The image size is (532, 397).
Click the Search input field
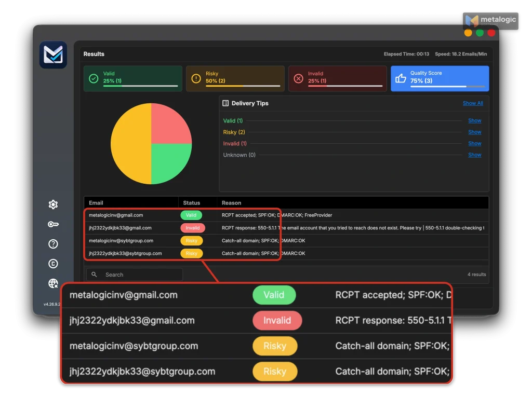pos(135,275)
